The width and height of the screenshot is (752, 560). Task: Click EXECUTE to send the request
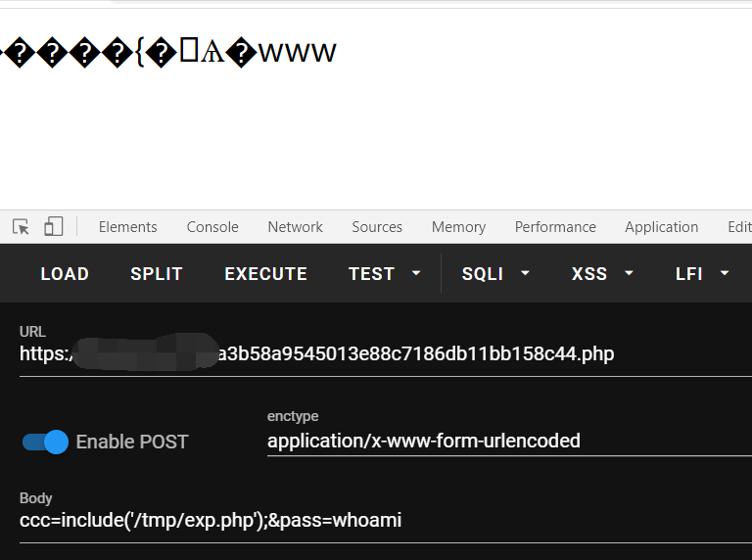click(265, 274)
